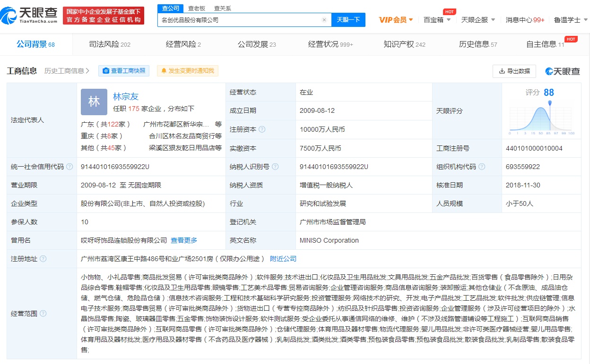Click the 实缴资本 value 7500万人民币

(320, 148)
